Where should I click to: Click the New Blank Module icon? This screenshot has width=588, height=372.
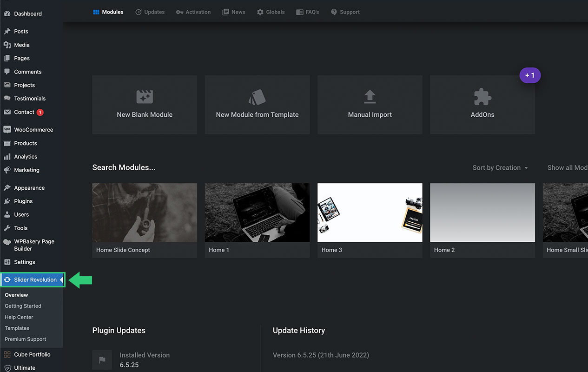click(x=145, y=97)
